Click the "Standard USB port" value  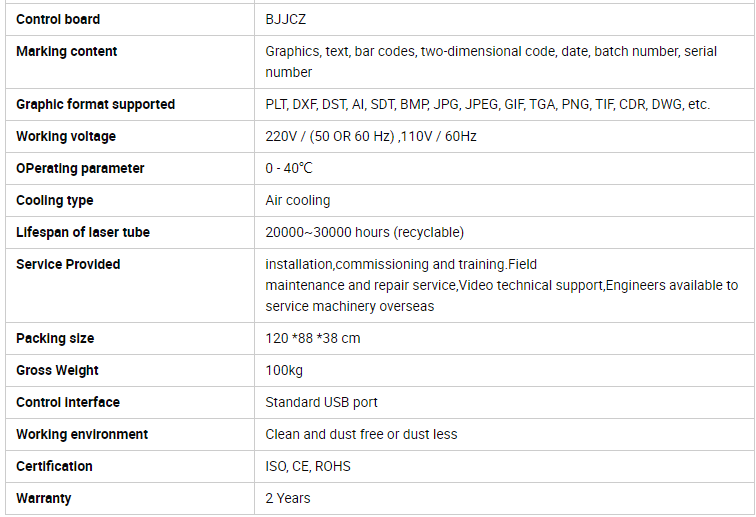pos(321,402)
